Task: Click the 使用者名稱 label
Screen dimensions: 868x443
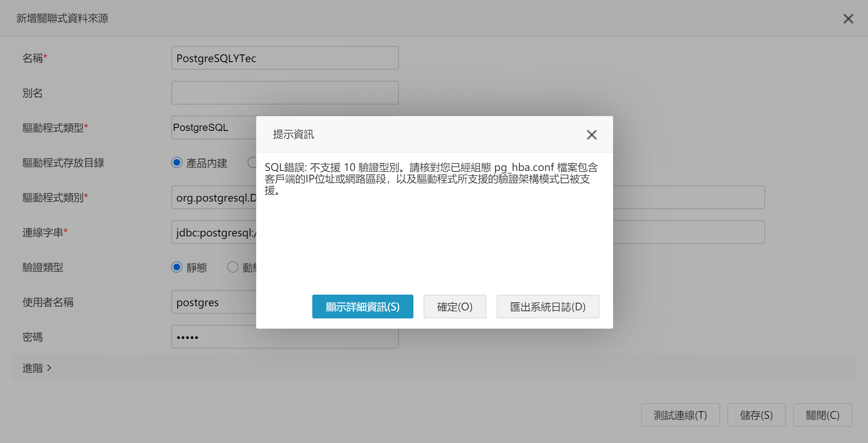Action: tap(48, 302)
